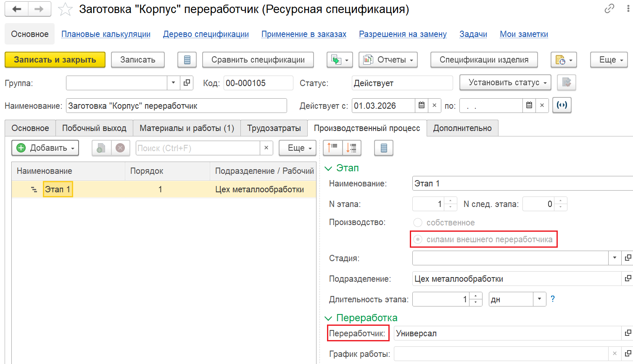This screenshot has width=633, height=364.
Task: Expand the Стадия dropdown arrow
Action: pyautogui.click(x=615, y=258)
